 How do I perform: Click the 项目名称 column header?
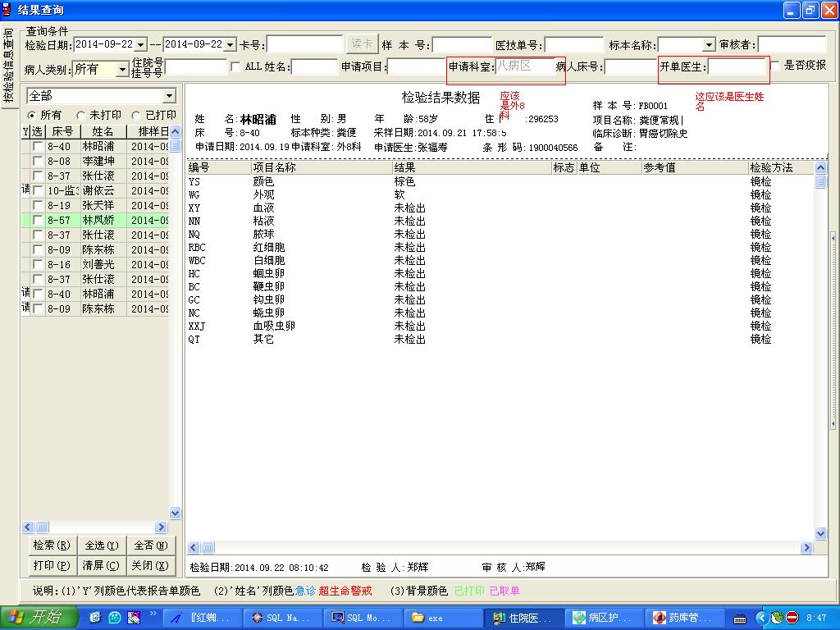click(x=322, y=167)
